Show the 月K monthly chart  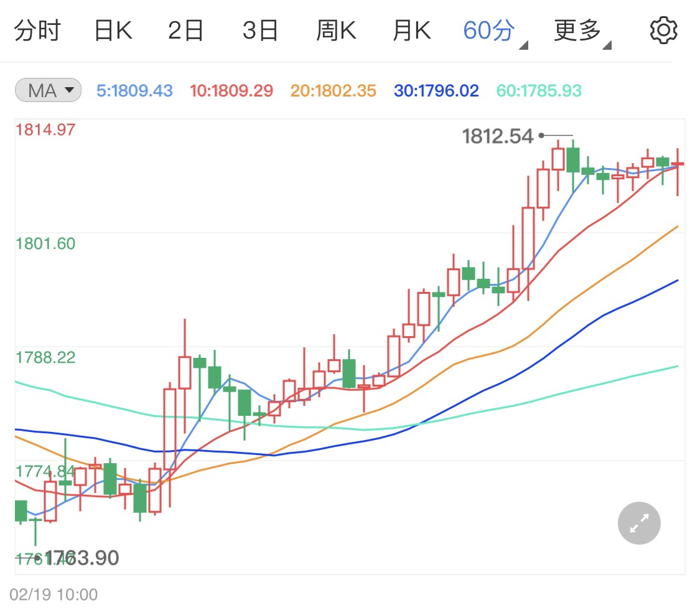pyautogui.click(x=411, y=30)
